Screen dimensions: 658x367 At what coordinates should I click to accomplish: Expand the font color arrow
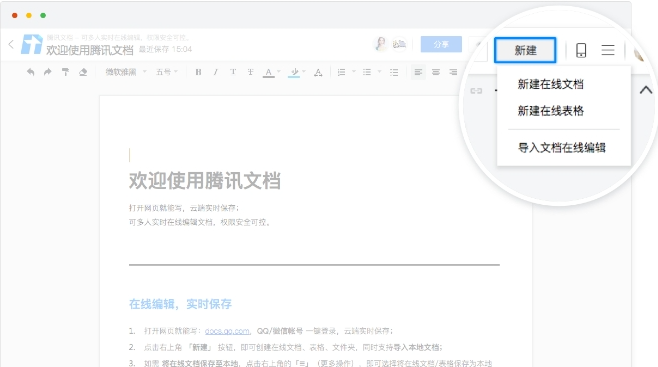(x=279, y=72)
